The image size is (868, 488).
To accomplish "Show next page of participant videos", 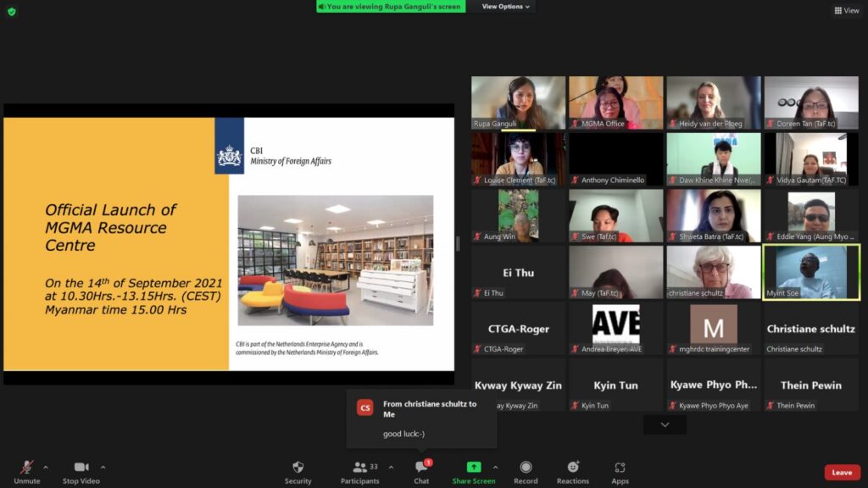I will point(665,424).
